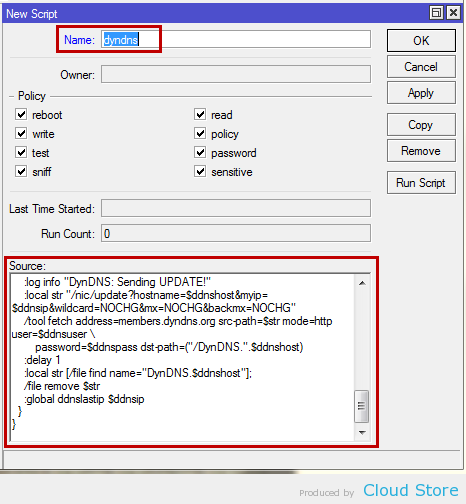Confirm the script with OK
The height and width of the screenshot is (504, 466).
pyautogui.click(x=421, y=40)
